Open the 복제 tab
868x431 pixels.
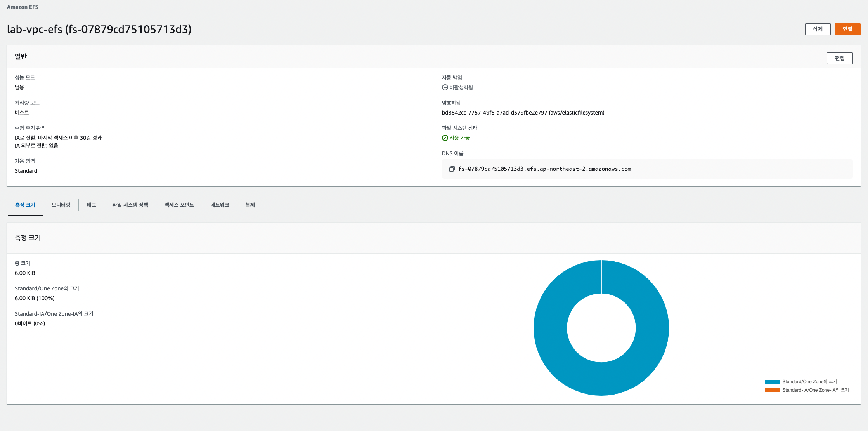(250, 205)
